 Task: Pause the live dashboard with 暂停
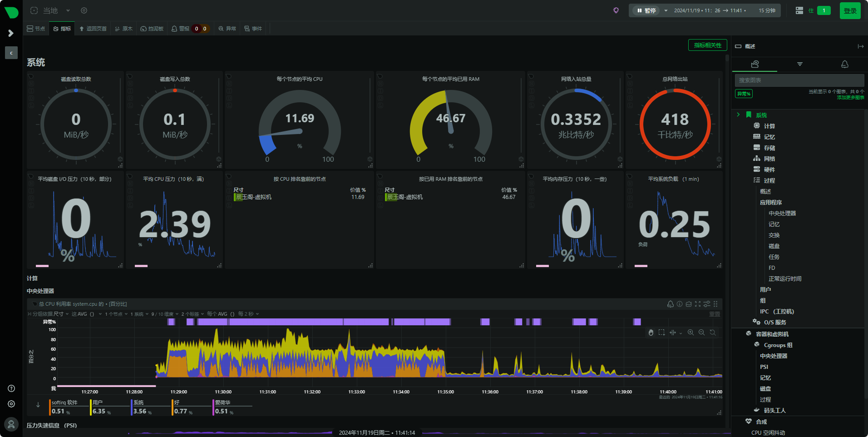[646, 10]
